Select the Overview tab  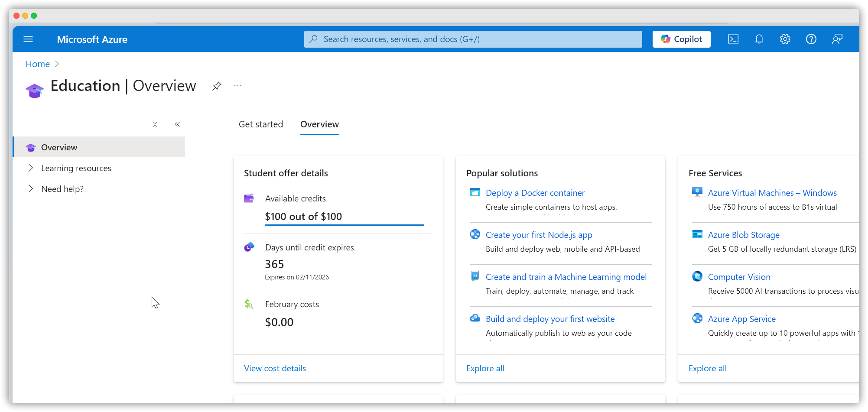point(319,124)
